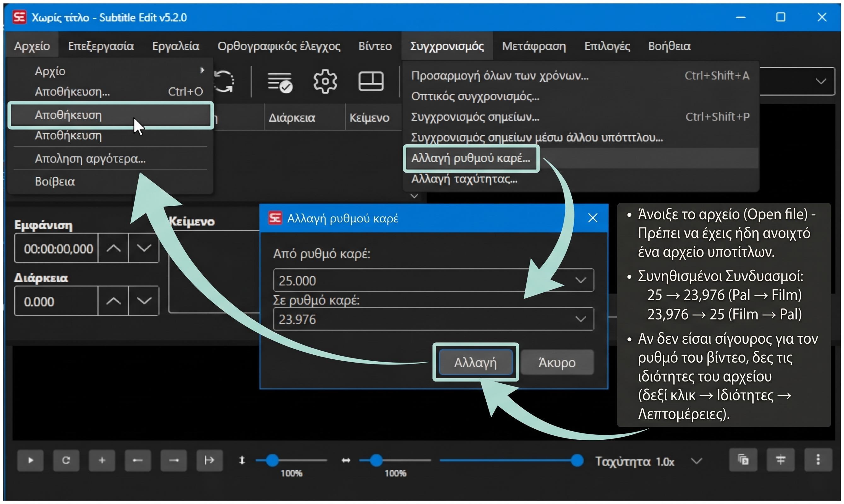
Task: Click the Κείμενο column header
Action: click(369, 117)
